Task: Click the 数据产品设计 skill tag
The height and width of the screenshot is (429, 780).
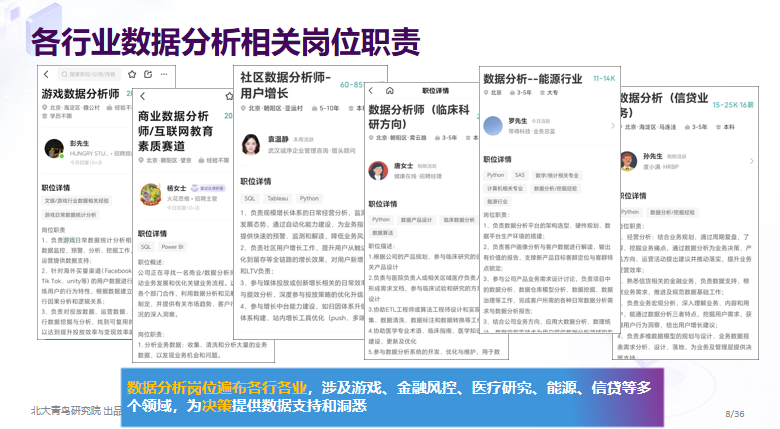Action: [x=417, y=219]
